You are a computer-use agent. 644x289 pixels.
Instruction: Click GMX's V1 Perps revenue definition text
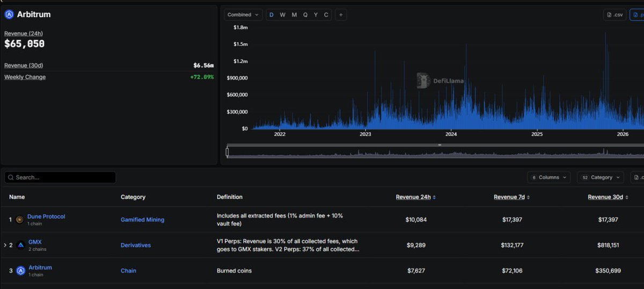(288, 245)
